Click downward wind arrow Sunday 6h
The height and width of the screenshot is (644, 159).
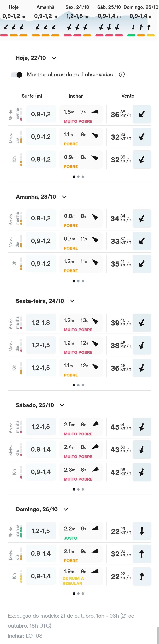tap(142, 531)
